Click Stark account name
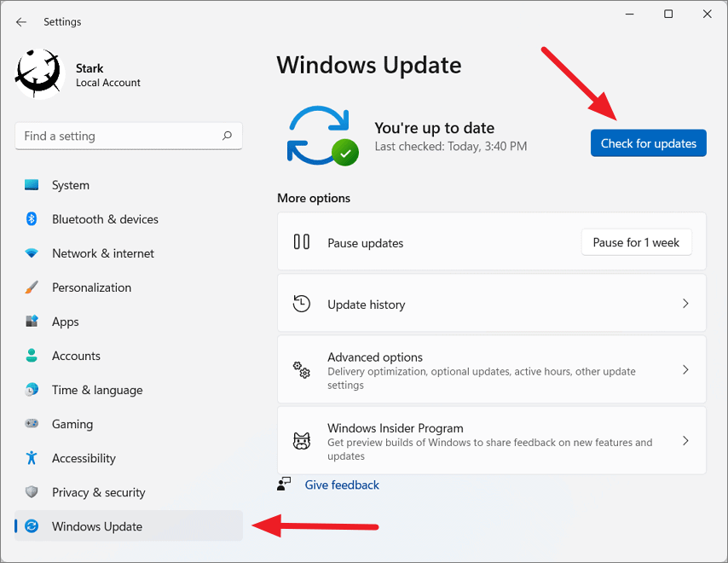Viewport: 728px width, 563px height. click(x=90, y=68)
